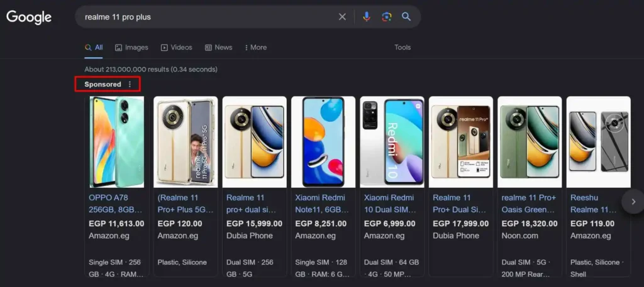Click the green OPPO A78 phone image
Screen dimensions: 644x287
[117, 142]
